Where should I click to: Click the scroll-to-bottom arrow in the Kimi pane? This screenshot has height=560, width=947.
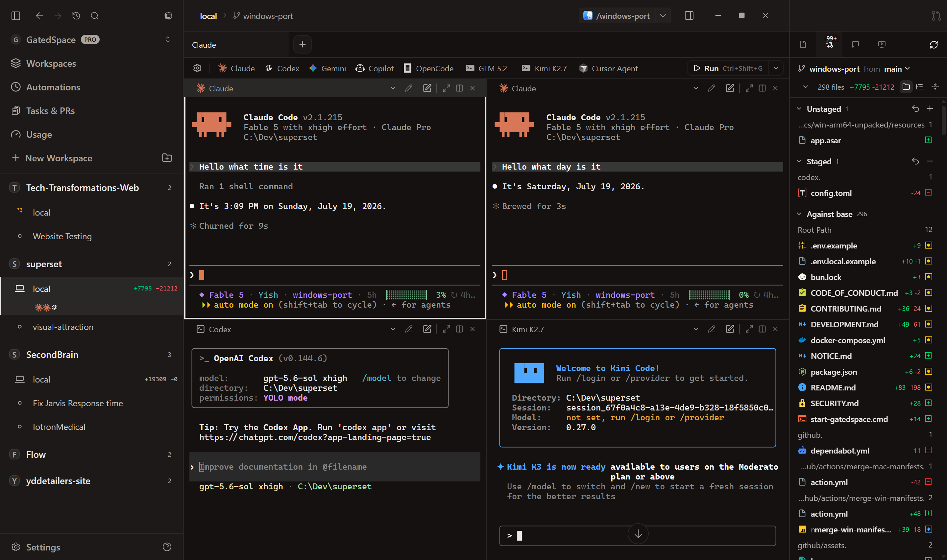pos(638,534)
